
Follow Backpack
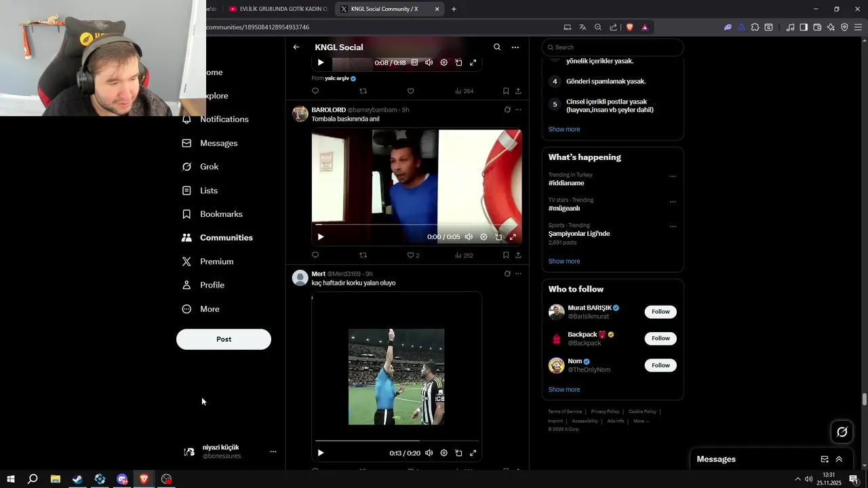(x=660, y=338)
